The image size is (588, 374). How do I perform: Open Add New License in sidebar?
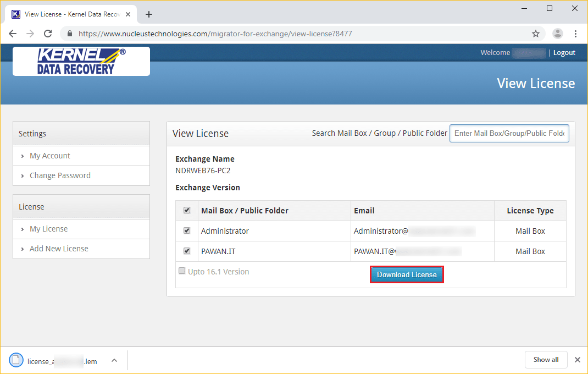point(59,249)
